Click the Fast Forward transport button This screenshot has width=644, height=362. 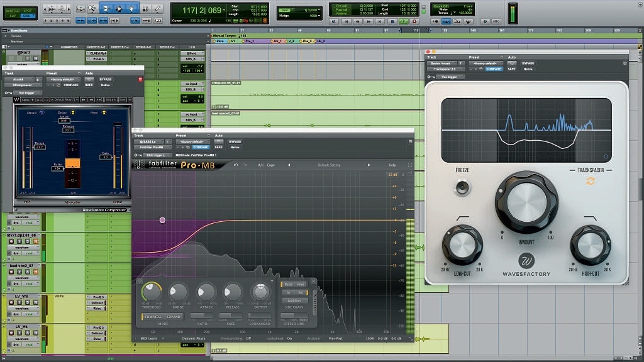369,21
